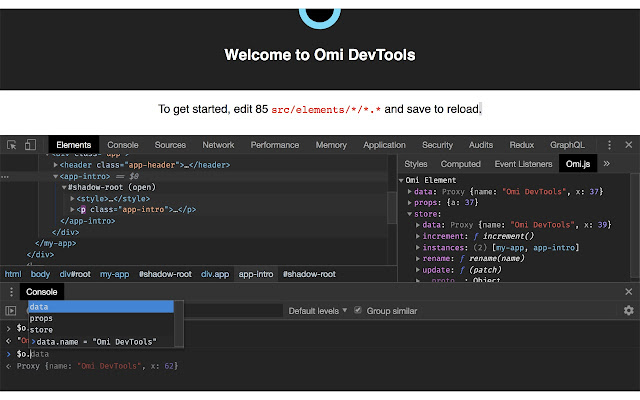Open the Network tab
The image size is (640, 400).
218,145
